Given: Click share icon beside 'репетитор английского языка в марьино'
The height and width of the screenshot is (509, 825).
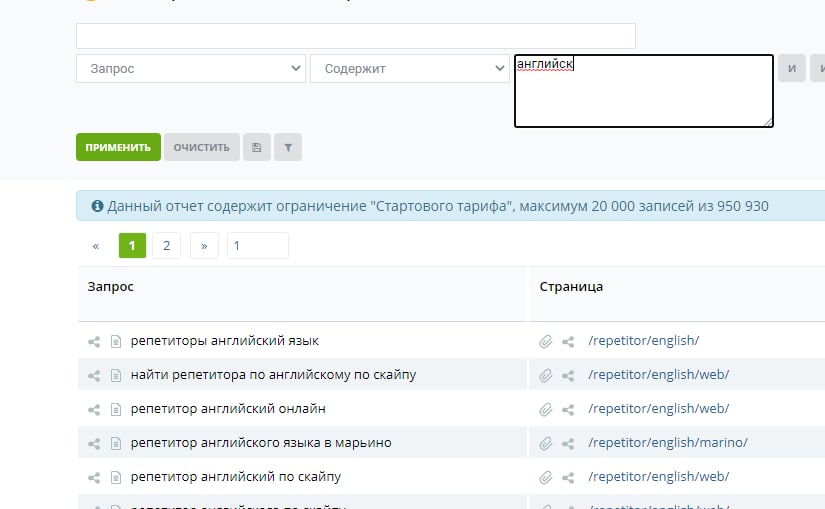Looking at the screenshot, I should [x=94, y=444].
